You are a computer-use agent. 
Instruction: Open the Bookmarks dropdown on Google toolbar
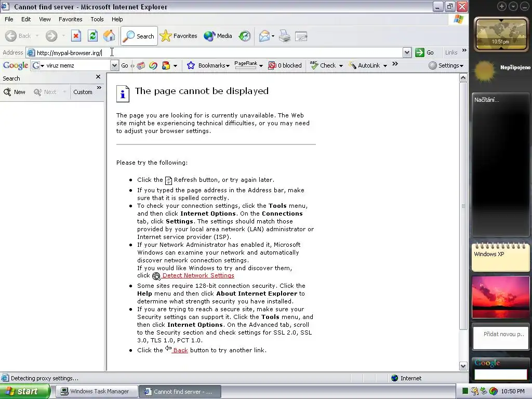coord(228,66)
